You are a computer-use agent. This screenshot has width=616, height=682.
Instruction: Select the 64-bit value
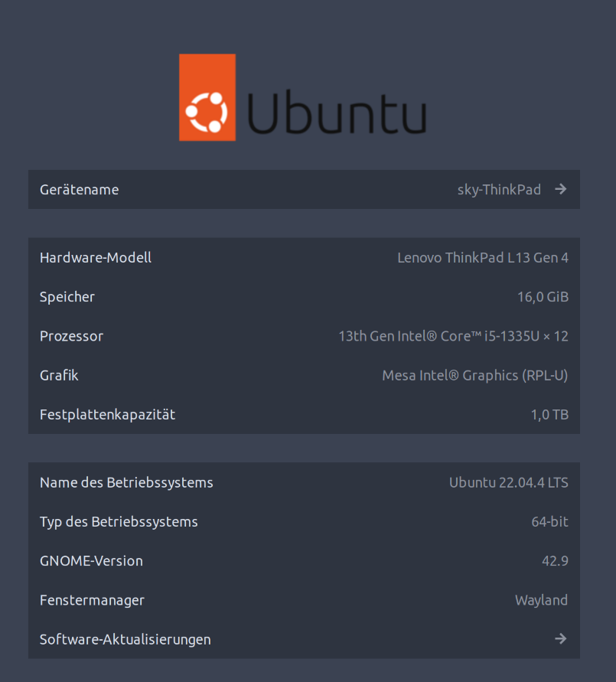click(549, 521)
